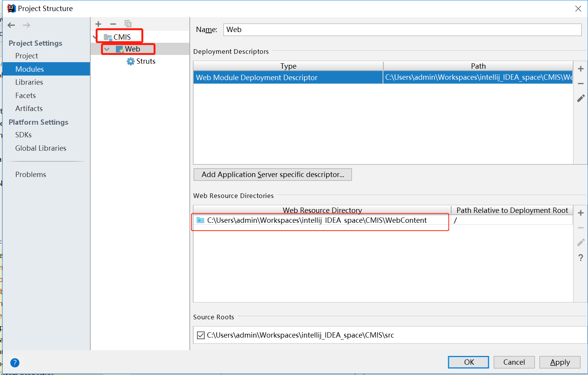Click the deployment root path '/' cell
Image resolution: width=588 pixels, height=375 pixels.
(512, 220)
